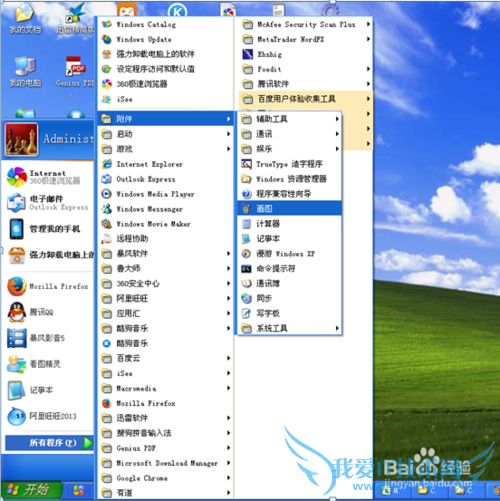Launch 命令提示符 (Command Prompt)
The width and height of the screenshot is (500, 501).
coord(289,268)
